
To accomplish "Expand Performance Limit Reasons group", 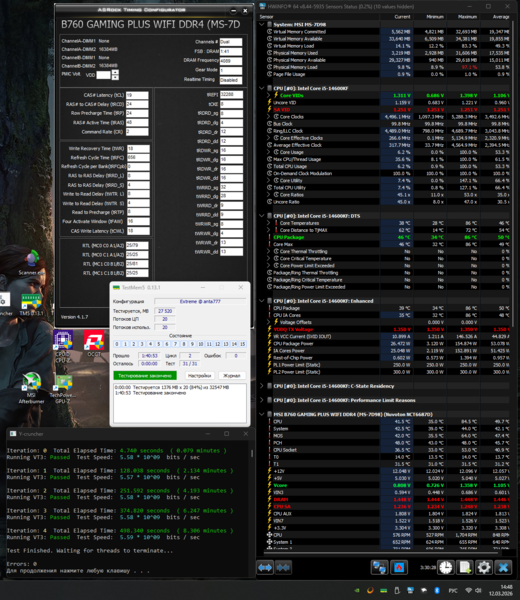I will coord(262,400).
